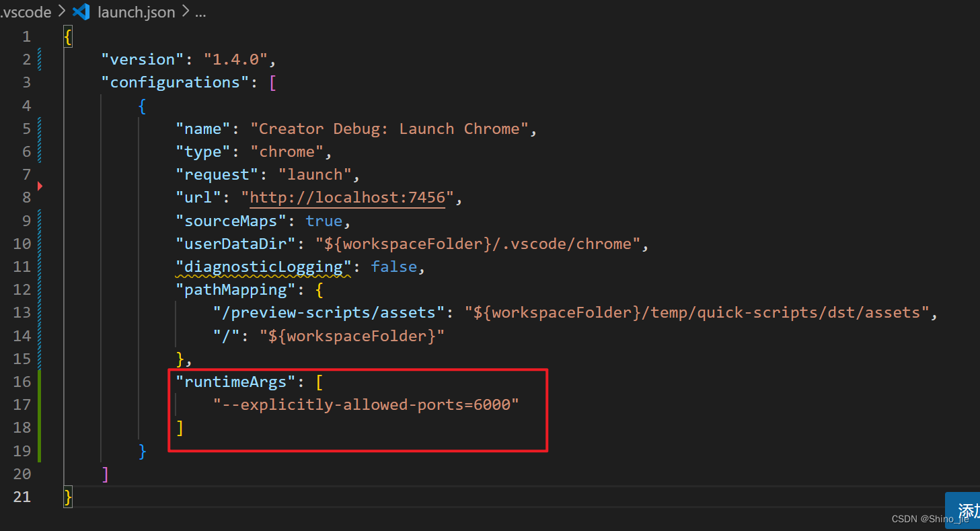Click the blue closing brace on line 19

pyautogui.click(x=143, y=451)
